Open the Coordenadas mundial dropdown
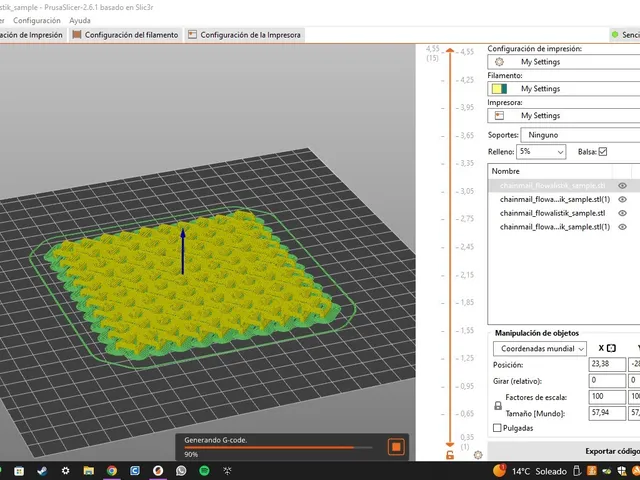This screenshot has height=480, width=640. tap(540, 349)
